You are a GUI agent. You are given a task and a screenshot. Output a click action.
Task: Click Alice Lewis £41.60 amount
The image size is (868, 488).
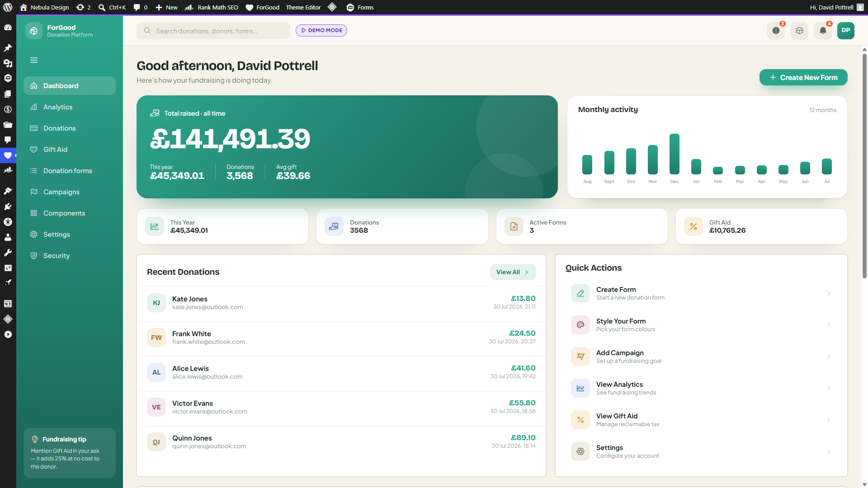pyautogui.click(x=523, y=368)
